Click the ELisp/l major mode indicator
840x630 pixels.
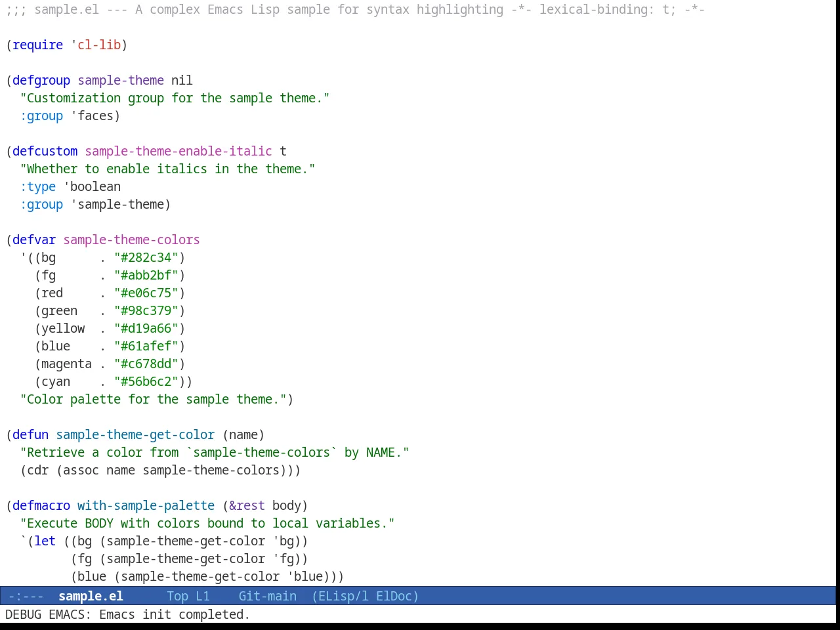coord(343,596)
